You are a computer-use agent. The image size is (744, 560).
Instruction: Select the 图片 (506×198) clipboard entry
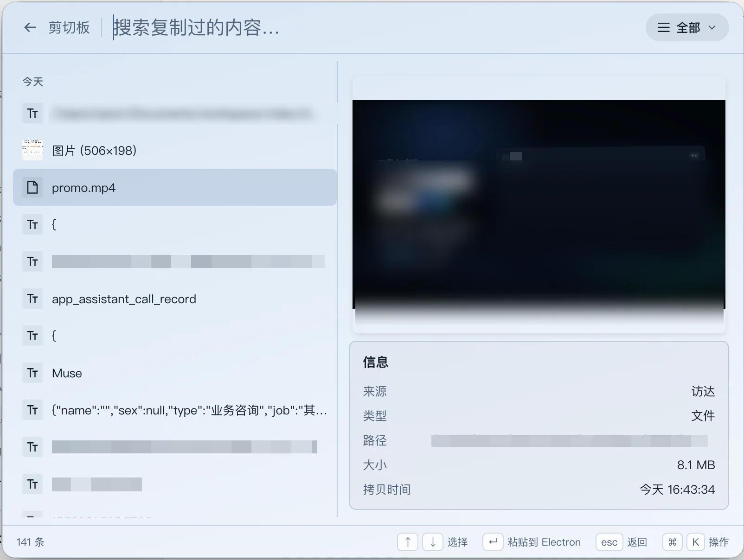click(175, 150)
